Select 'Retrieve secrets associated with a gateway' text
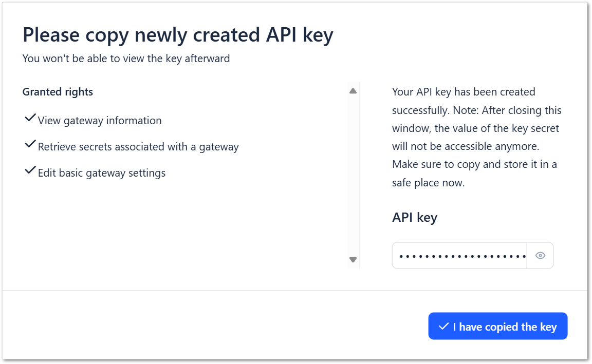This screenshot has width=592, height=364. pyautogui.click(x=138, y=147)
